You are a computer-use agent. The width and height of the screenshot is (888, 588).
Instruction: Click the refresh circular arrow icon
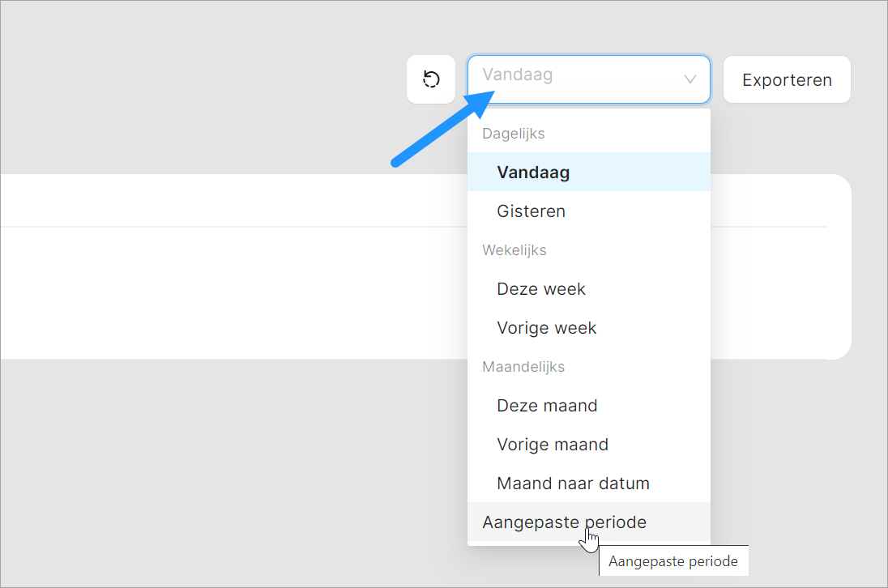click(431, 79)
